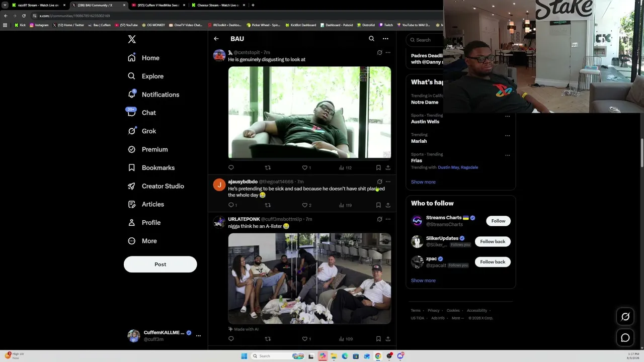644x362 pixels.
Task: Open more options for the BAU community header
Action: (x=385, y=39)
